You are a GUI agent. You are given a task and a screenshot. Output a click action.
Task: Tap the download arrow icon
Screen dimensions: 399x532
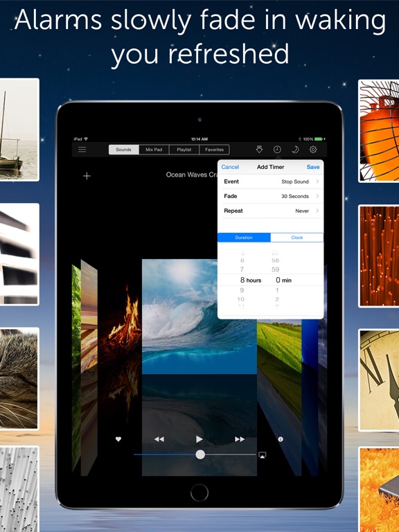259,150
